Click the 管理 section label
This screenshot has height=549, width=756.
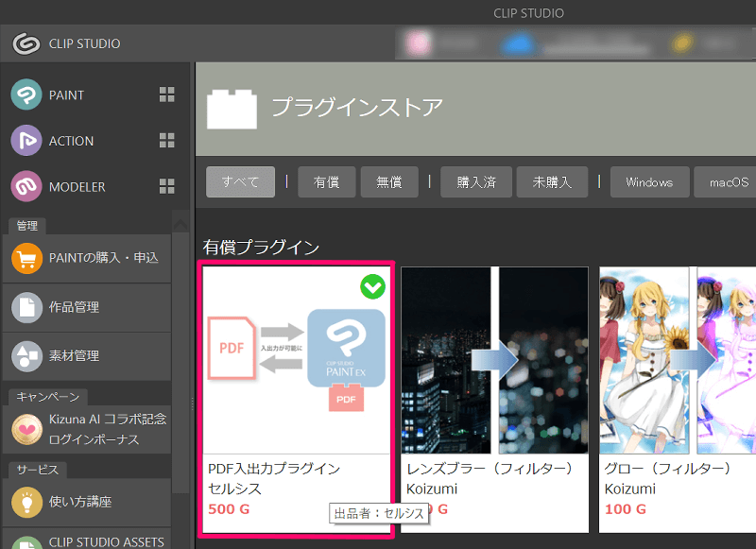[27, 226]
